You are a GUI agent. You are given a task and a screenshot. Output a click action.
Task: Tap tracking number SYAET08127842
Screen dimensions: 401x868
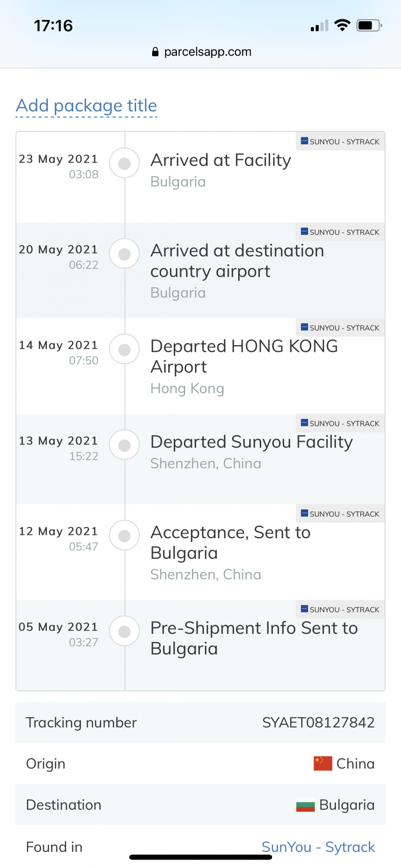(x=318, y=723)
